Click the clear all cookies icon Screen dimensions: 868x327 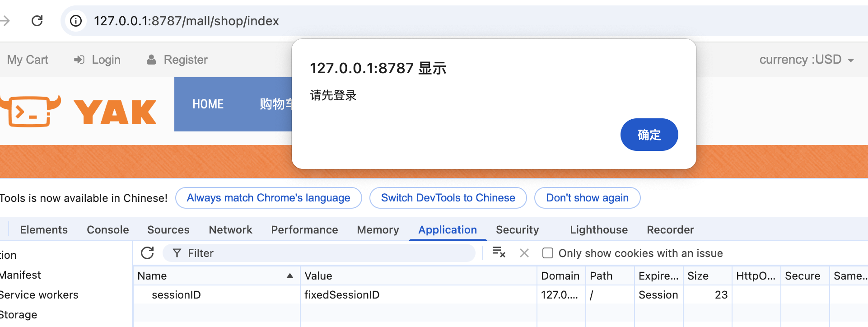click(499, 252)
